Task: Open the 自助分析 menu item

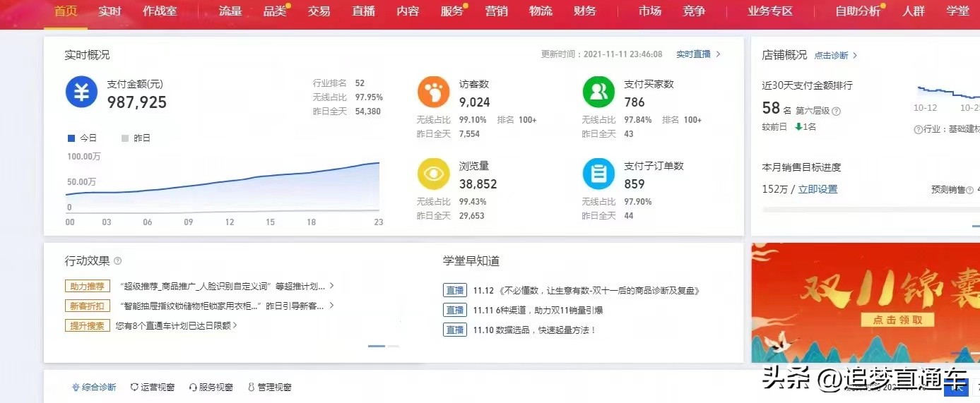Action: (x=858, y=11)
